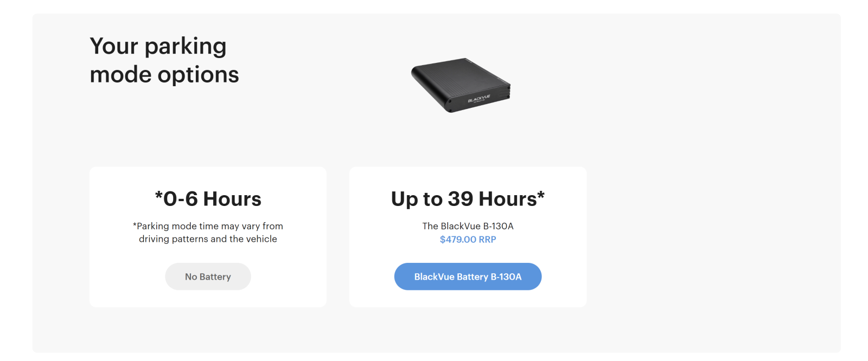This screenshot has width=868, height=361.
Task: Click the word "RRP" beside the price
Action: pyautogui.click(x=487, y=240)
